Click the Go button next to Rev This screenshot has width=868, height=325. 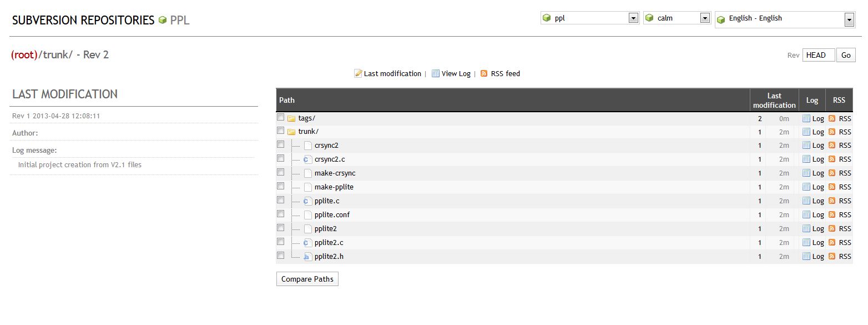pyautogui.click(x=846, y=55)
